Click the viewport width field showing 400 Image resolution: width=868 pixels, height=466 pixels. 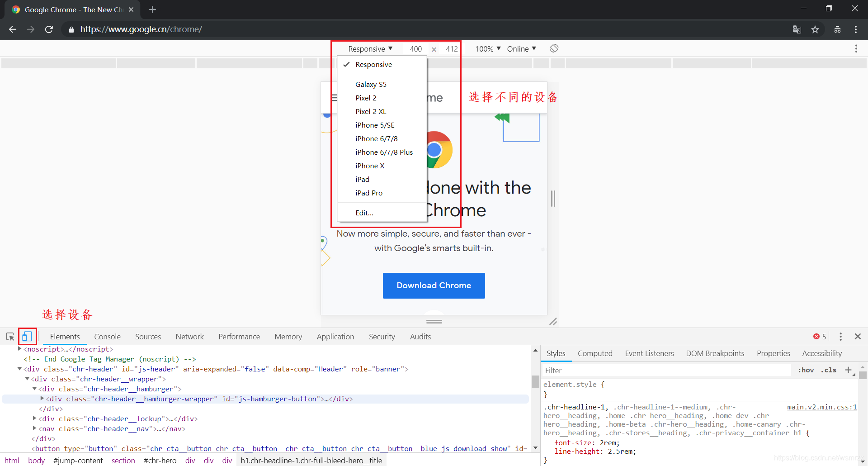coord(415,49)
